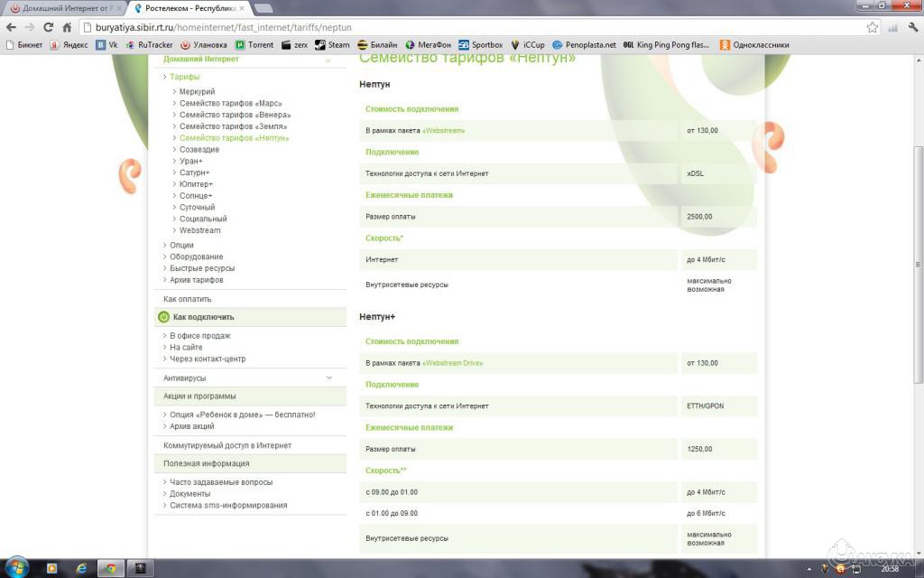Expand the Архив тарифов sidebar item
Image resolution: width=924 pixels, height=578 pixels.
tap(196, 280)
